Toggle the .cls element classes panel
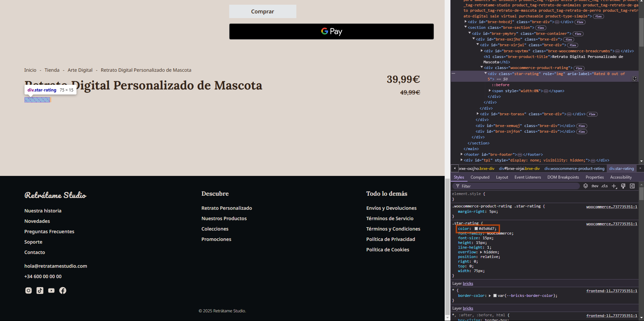 coord(604,186)
